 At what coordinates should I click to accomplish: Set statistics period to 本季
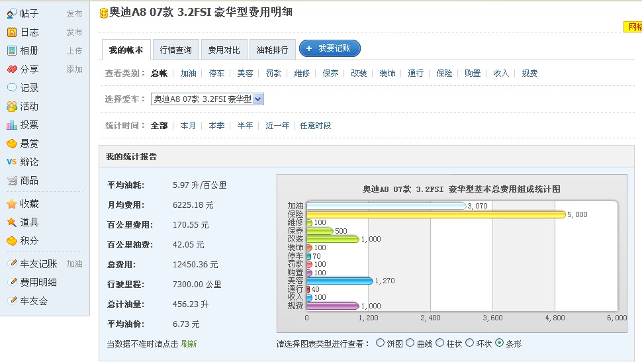216,126
